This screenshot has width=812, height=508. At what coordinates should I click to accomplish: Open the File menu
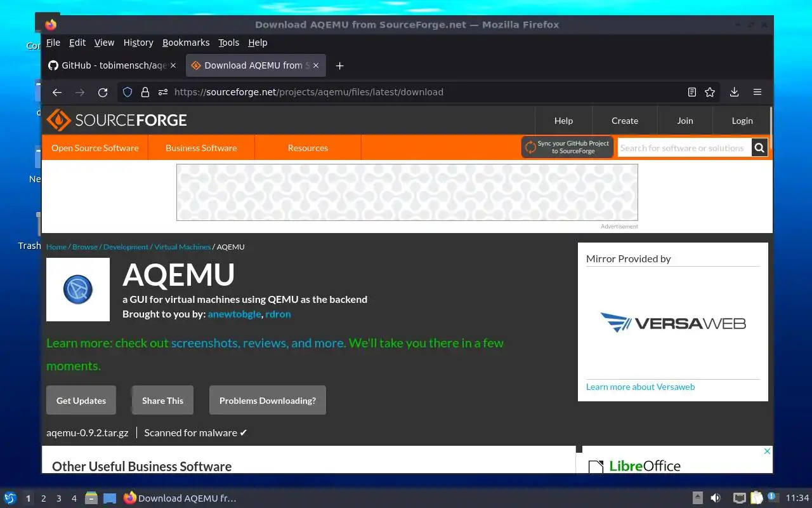point(53,43)
